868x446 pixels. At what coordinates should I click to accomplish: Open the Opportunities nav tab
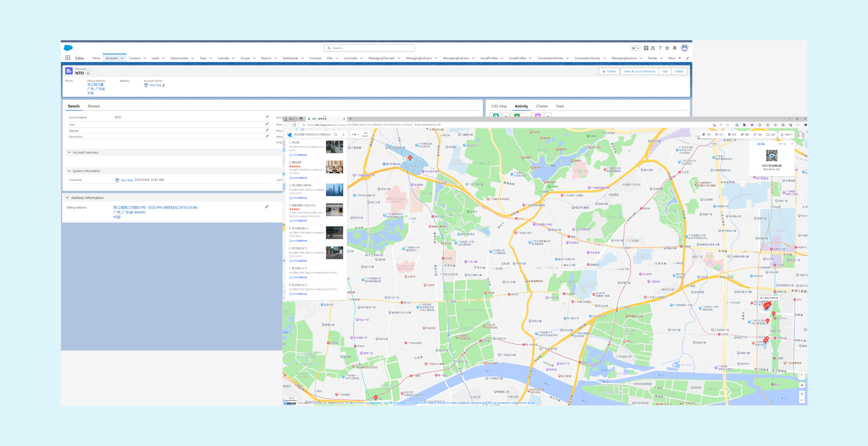tap(179, 58)
